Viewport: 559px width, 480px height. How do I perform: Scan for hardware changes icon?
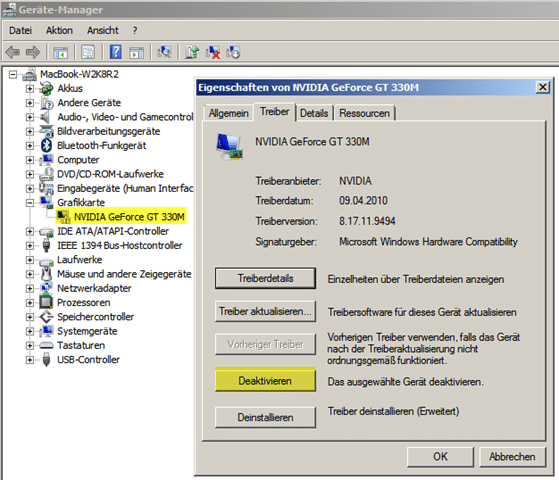[164, 52]
